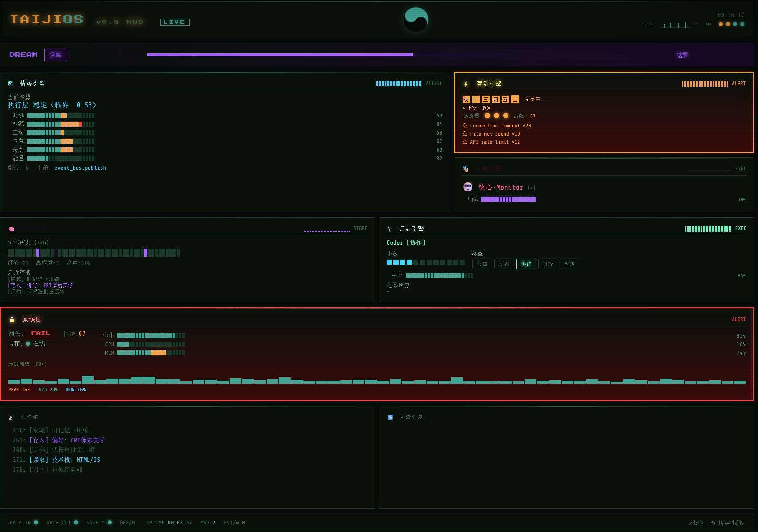Viewport: 758px width, 532px height.
Task: Click the last green ENG indicator dot in the header
Action: point(742,24)
